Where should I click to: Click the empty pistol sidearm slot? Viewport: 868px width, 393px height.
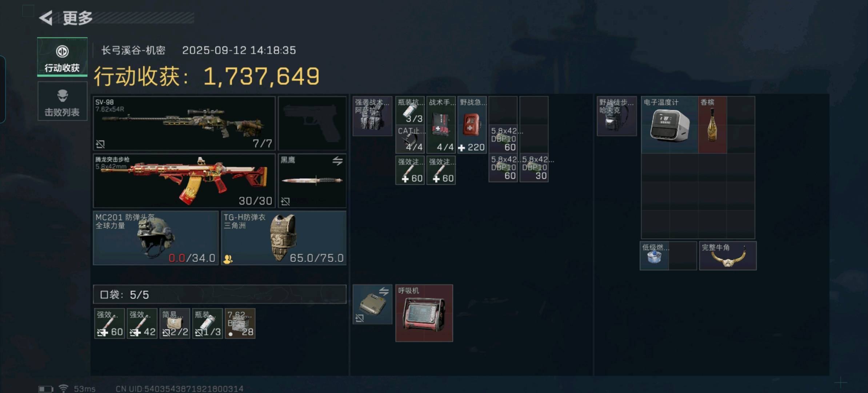pos(312,123)
